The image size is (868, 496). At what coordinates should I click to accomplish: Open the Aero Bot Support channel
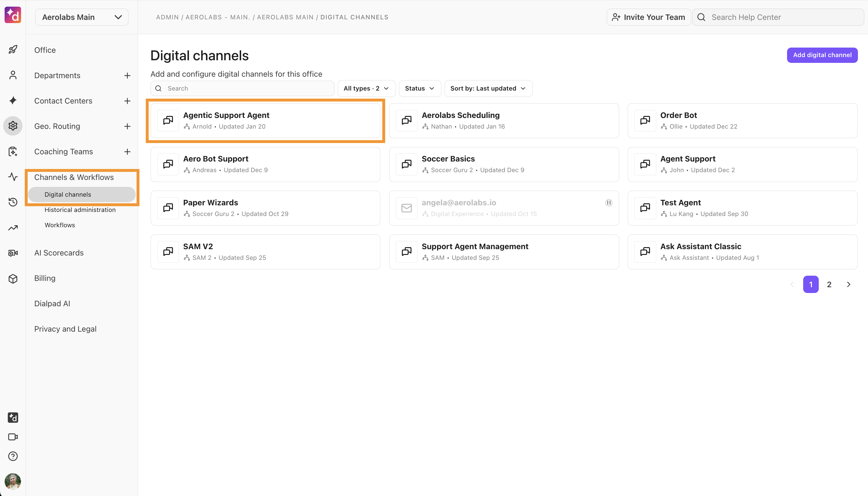(x=265, y=165)
